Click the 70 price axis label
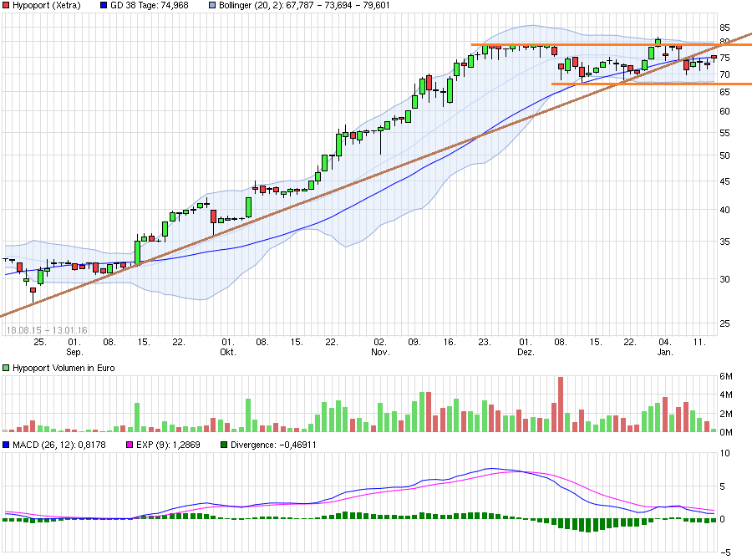This screenshot has height=560, width=752. (724, 74)
